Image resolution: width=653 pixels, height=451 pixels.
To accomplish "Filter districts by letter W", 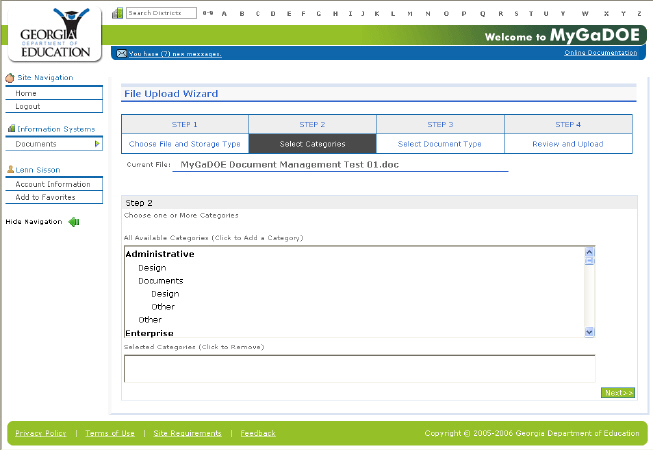I will pyautogui.click(x=585, y=13).
